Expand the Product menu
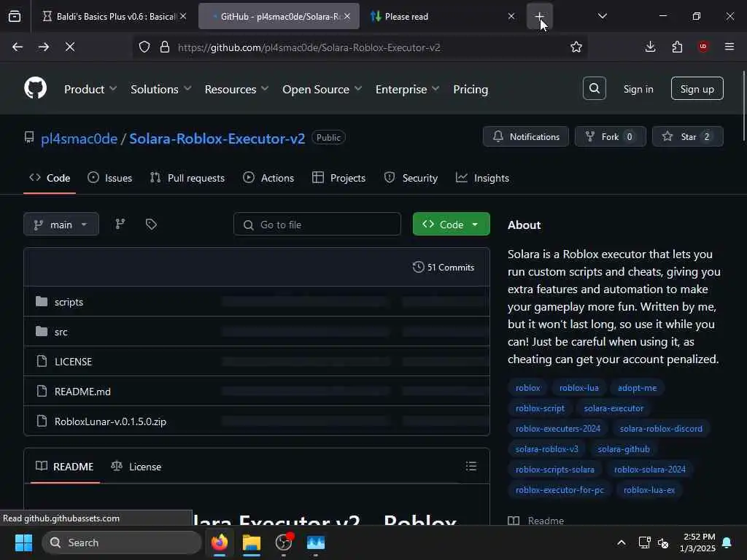This screenshot has height=560, width=747. coord(90,89)
